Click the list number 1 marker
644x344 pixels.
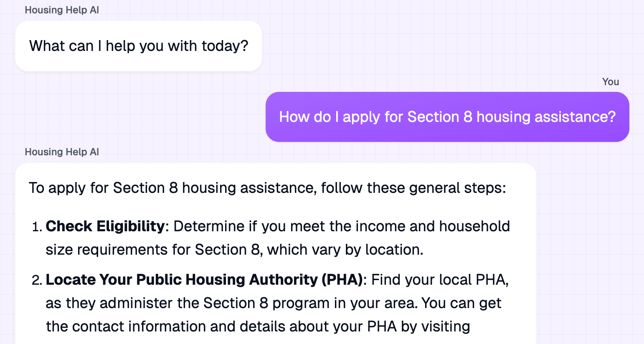tap(37, 227)
